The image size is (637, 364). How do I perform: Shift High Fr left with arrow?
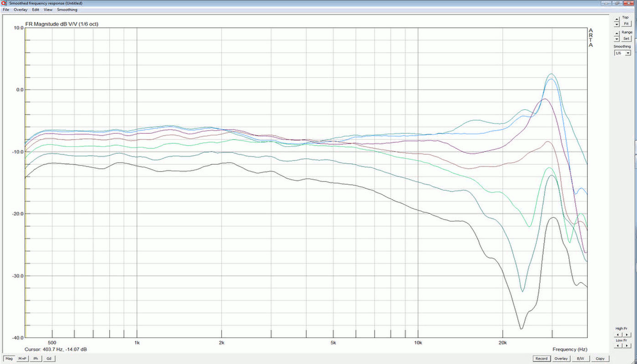point(618,334)
